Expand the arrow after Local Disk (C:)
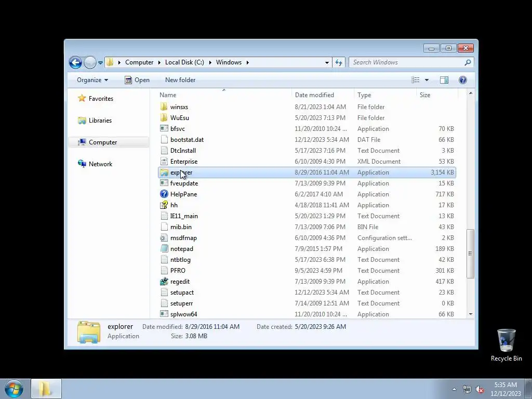This screenshot has width=532, height=399. click(x=210, y=62)
